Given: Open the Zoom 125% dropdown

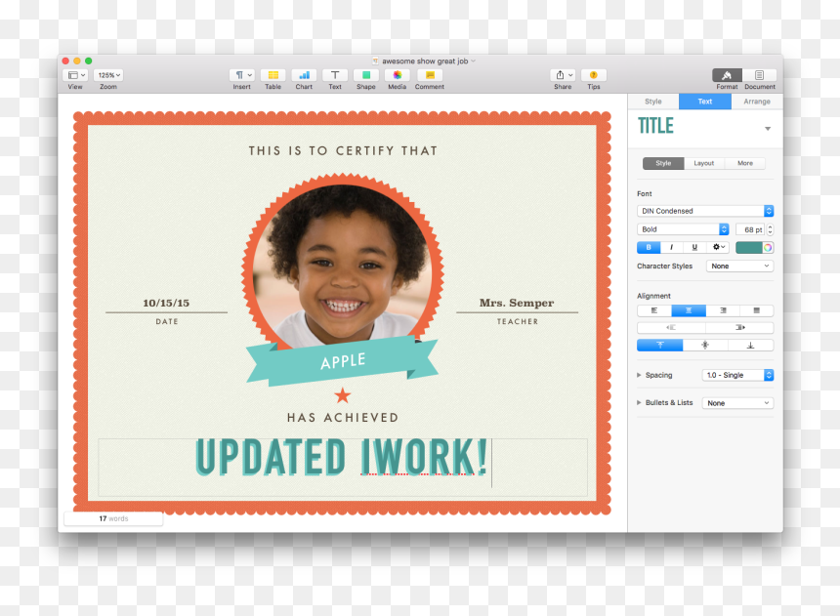Looking at the screenshot, I should pyautogui.click(x=108, y=75).
